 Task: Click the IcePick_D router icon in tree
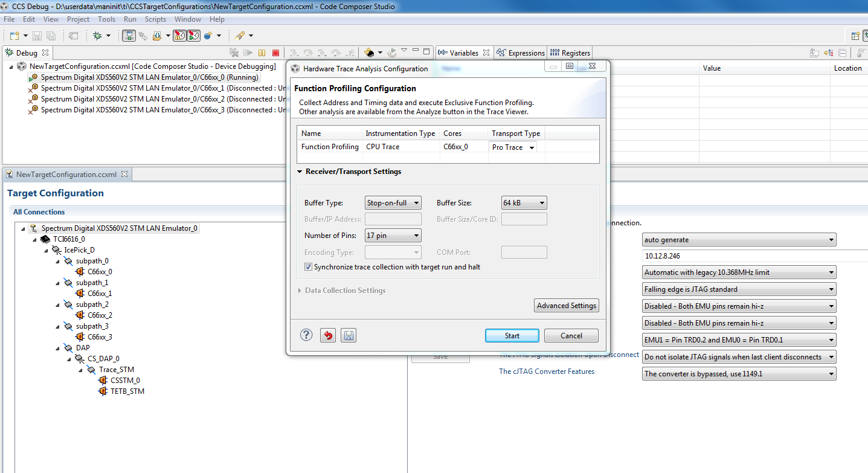(57, 250)
